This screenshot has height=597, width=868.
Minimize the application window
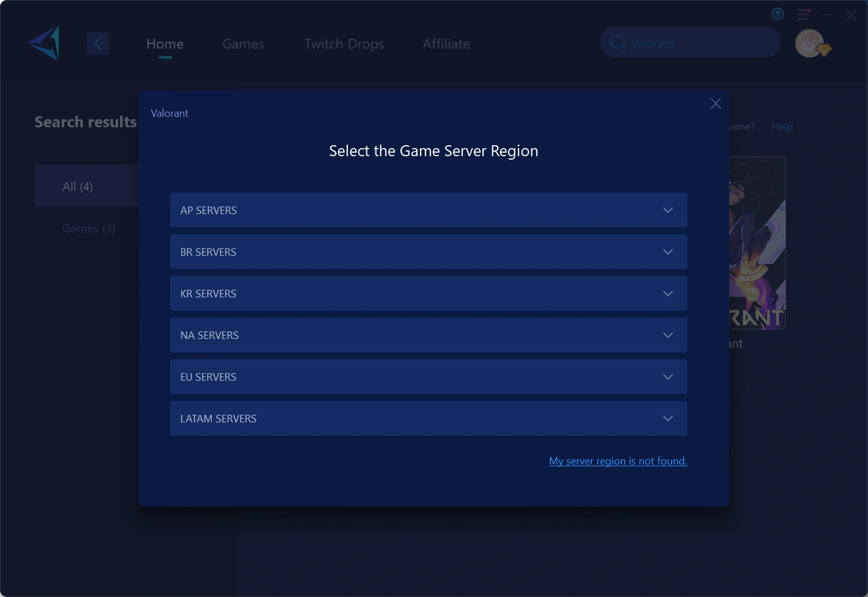827,14
